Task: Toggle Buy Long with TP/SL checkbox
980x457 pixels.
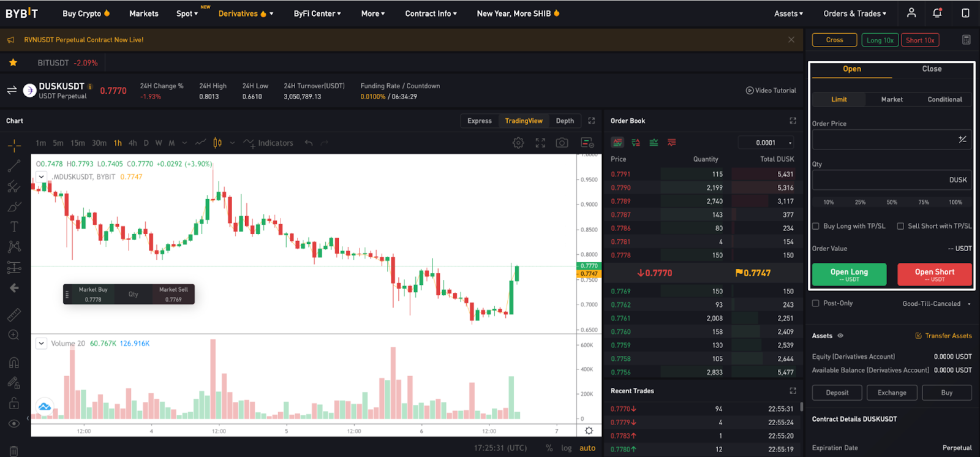Action: pos(816,226)
